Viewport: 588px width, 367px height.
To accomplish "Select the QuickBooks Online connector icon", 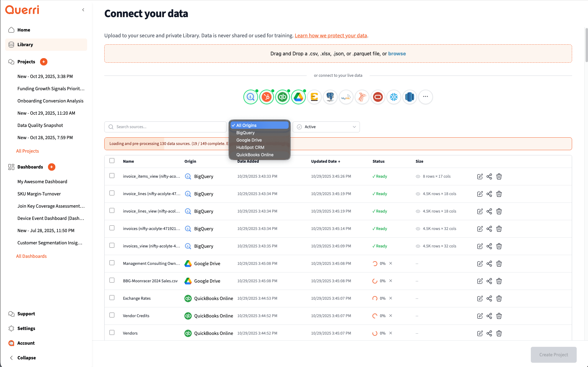I will [283, 97].
